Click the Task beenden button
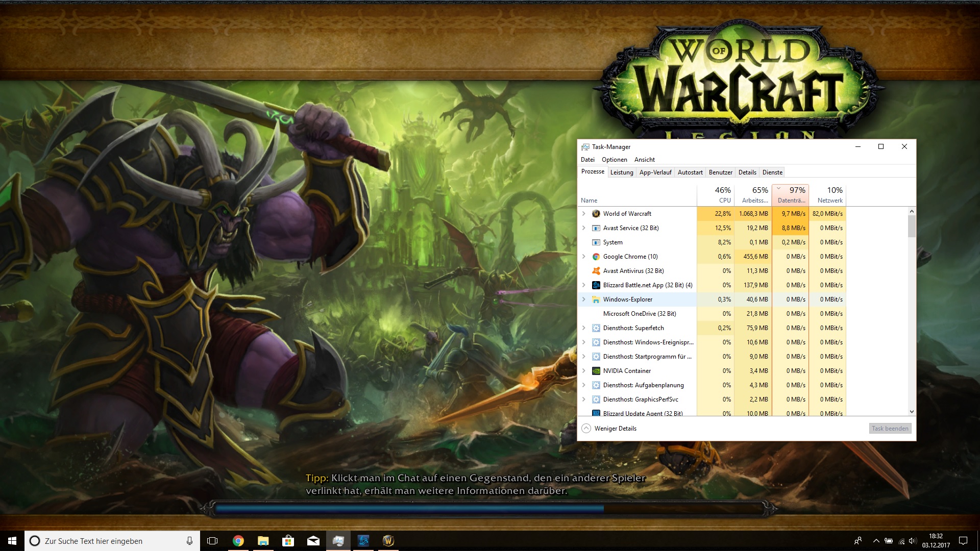 coord(890,429)
